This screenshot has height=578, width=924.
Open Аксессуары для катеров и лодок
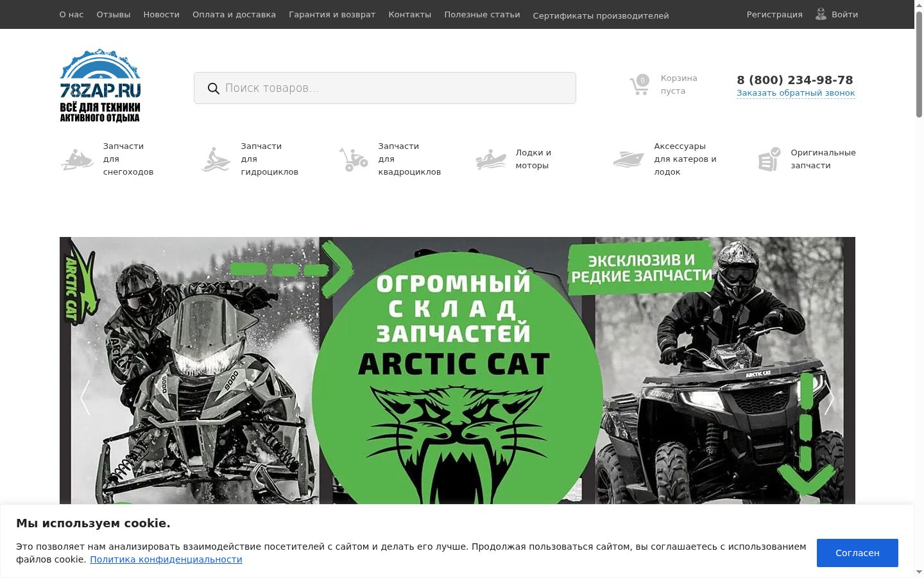pyautogui.click(x=685, y=159)
